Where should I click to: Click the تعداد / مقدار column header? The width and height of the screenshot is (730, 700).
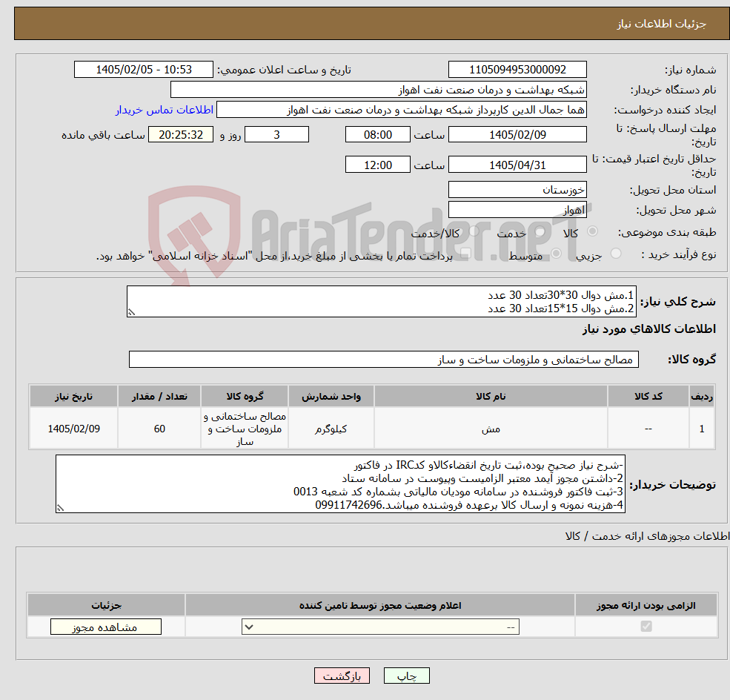coord(159,396)
